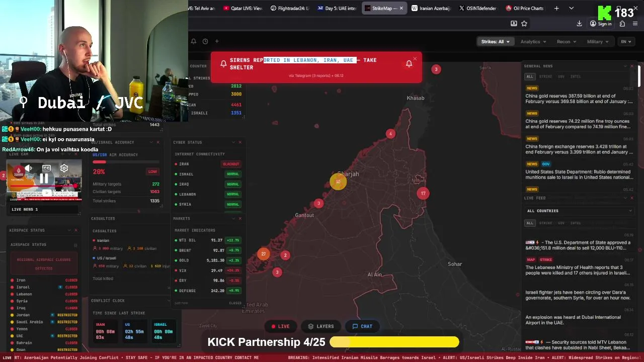Screen dimensions: 644x362
Task: Close the StrikeMap browser tab
Action: click(x=401, y=8)
